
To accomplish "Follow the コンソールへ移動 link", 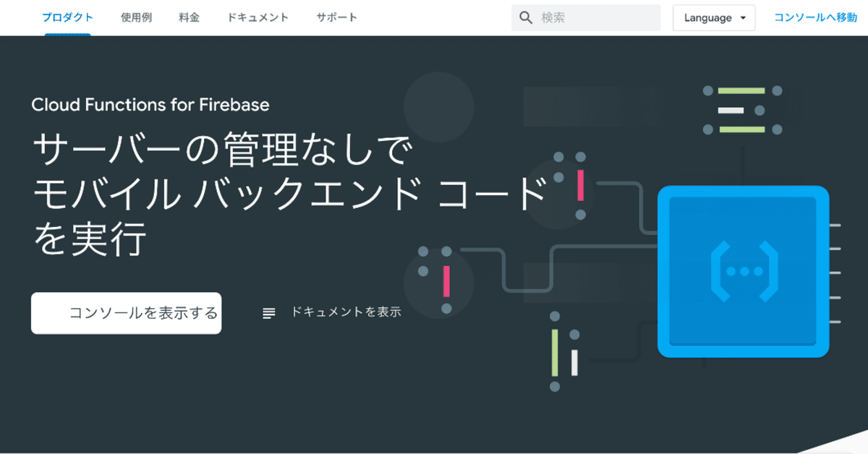I will click(815, 17).
